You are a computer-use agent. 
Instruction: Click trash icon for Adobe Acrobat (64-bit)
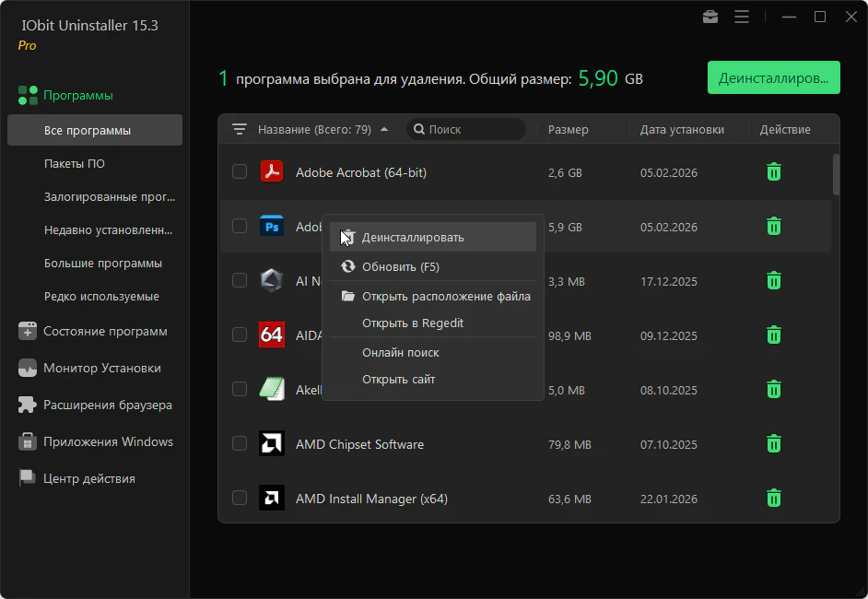pos(774,172)
